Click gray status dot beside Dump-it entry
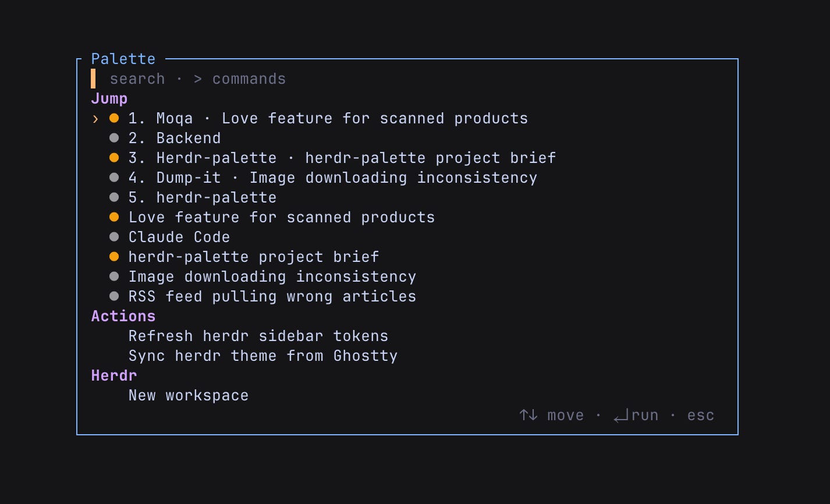Viewport: 830px width, 504px height. (114, 178)
